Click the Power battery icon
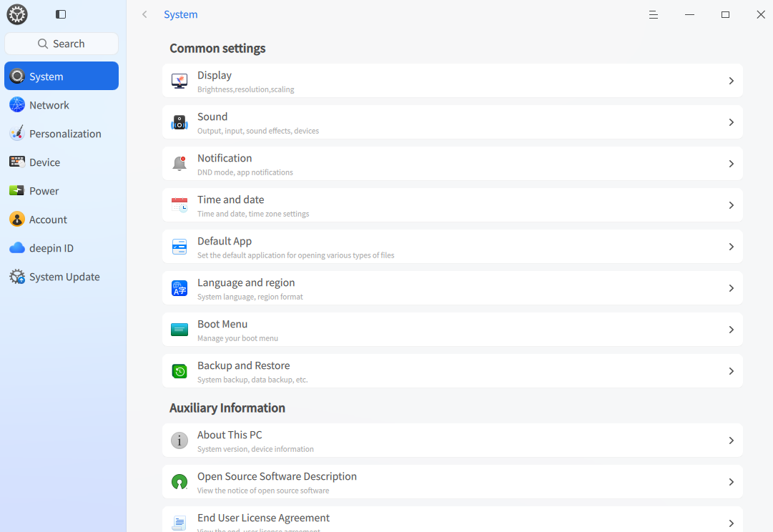Screen dimensions: 773x532 [17, 190]
